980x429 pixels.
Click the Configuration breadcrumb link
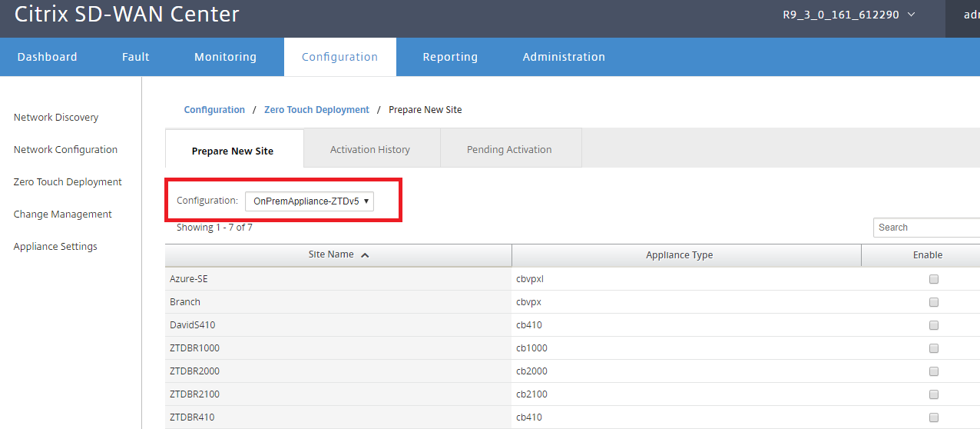tap(214, 110)
